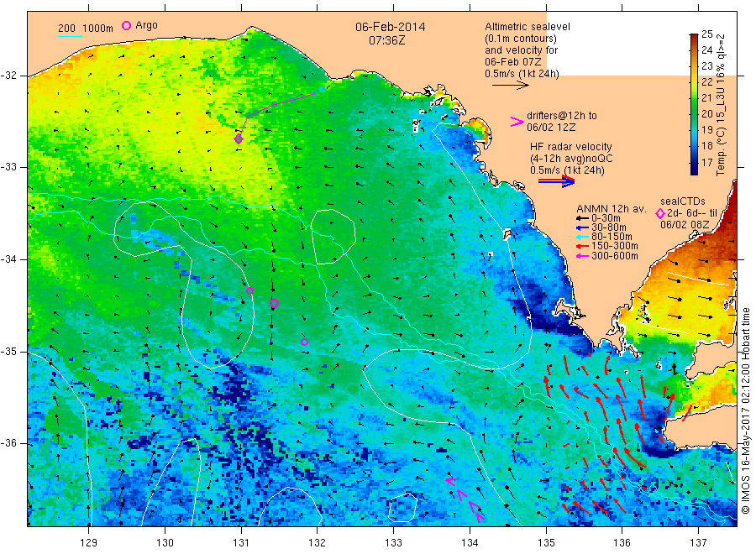Viewport: 756px width, 554px height.
Task: Click the cyan 80-150m legend arrow
Action: coord(582,237)
